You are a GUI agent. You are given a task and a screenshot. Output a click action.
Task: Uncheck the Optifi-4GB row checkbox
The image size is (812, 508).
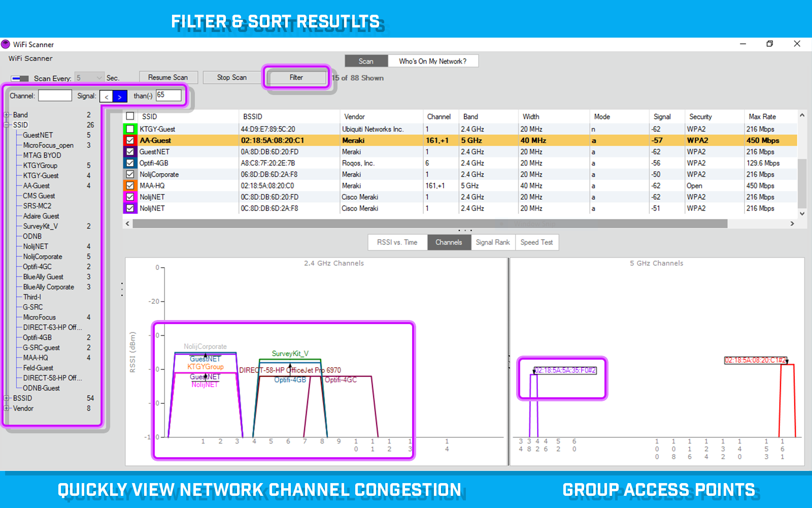130,163
